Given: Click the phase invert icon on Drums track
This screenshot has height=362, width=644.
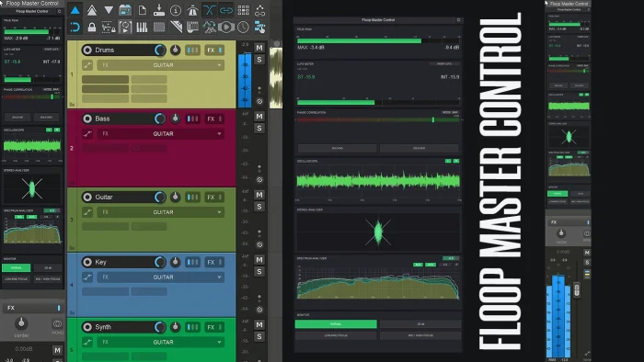Looking at the screenshot, I should click(259, 101).
